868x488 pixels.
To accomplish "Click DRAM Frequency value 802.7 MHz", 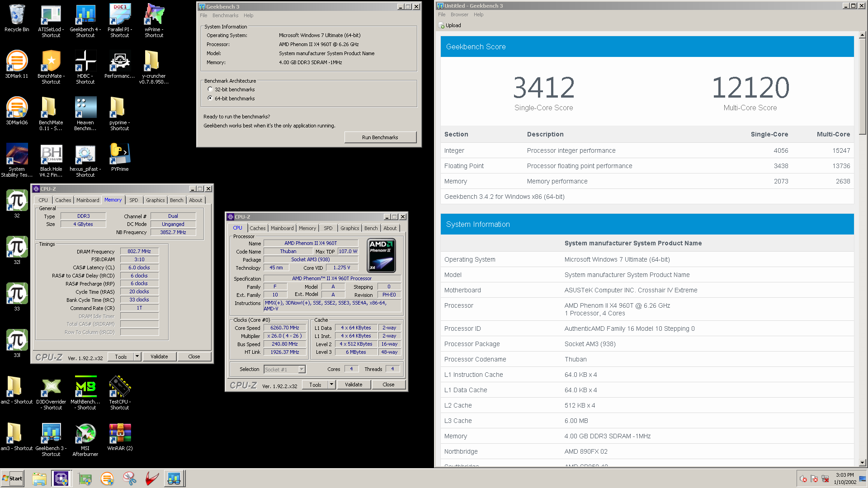I will tap(139, 251).
